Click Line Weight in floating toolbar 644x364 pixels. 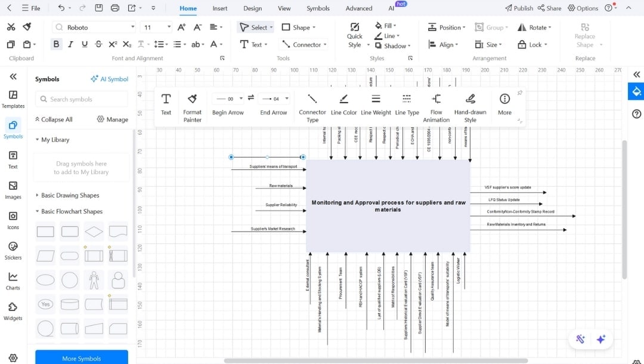tap(376, 105)
